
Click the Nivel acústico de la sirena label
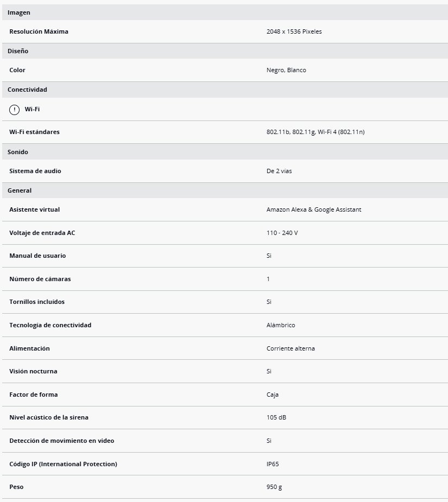pos(49,417)
